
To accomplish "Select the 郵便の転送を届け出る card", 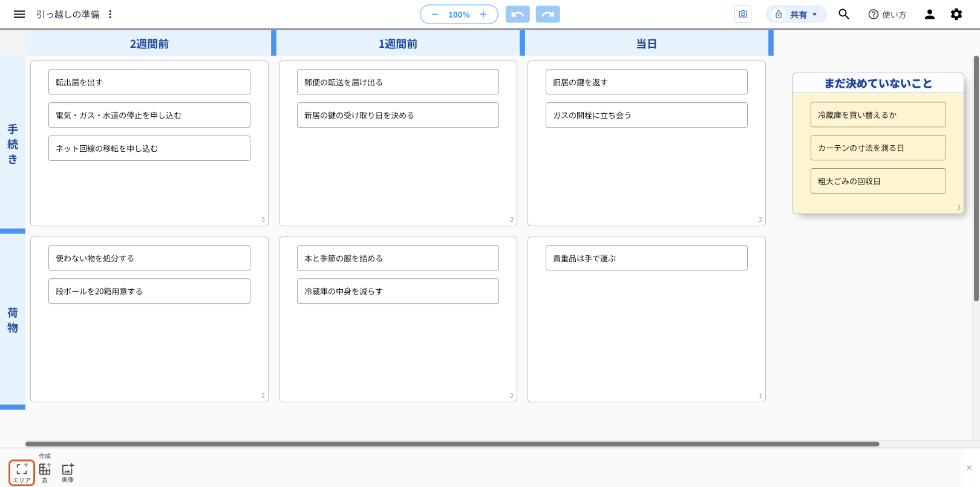I will (398, 82).
